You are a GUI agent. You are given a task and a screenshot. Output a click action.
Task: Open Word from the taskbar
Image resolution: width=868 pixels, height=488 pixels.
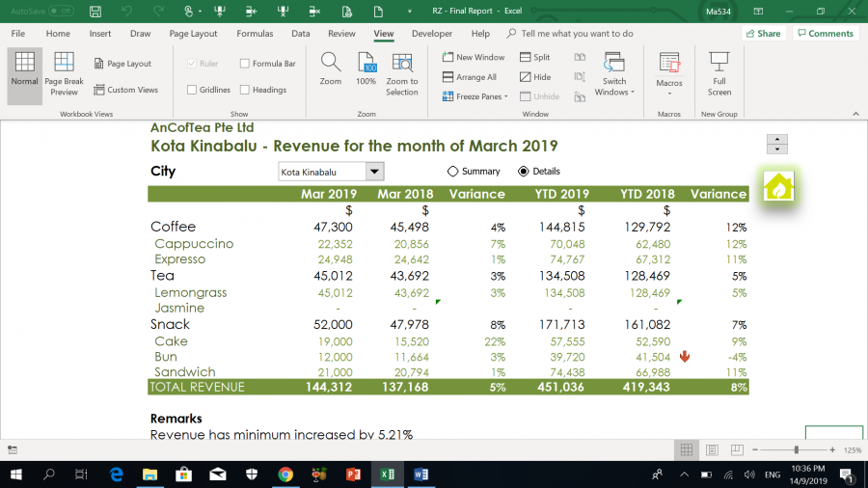(420, 474)
